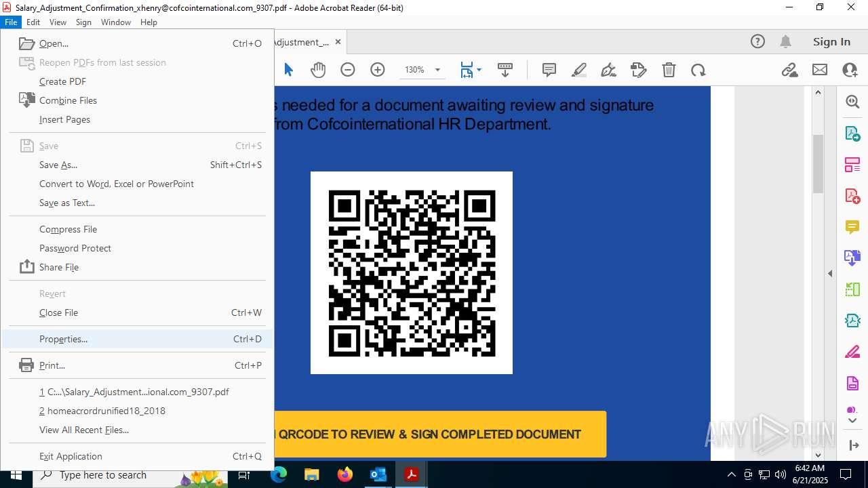
Task: Zoom out with the minus icon
Action: 348,70
